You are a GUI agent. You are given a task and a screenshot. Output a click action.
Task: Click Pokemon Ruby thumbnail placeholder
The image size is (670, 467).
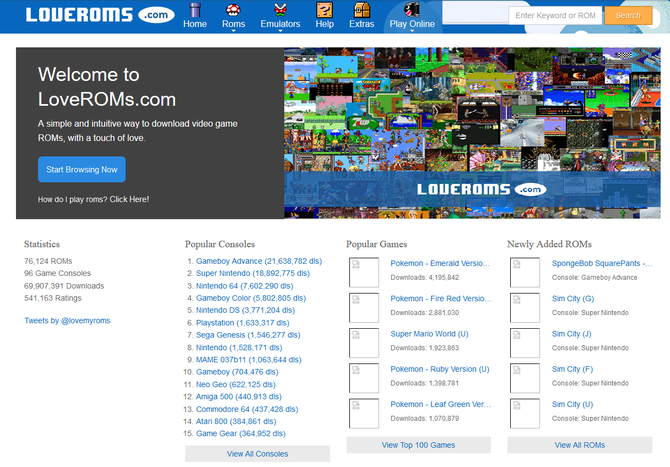pos(364,378)
